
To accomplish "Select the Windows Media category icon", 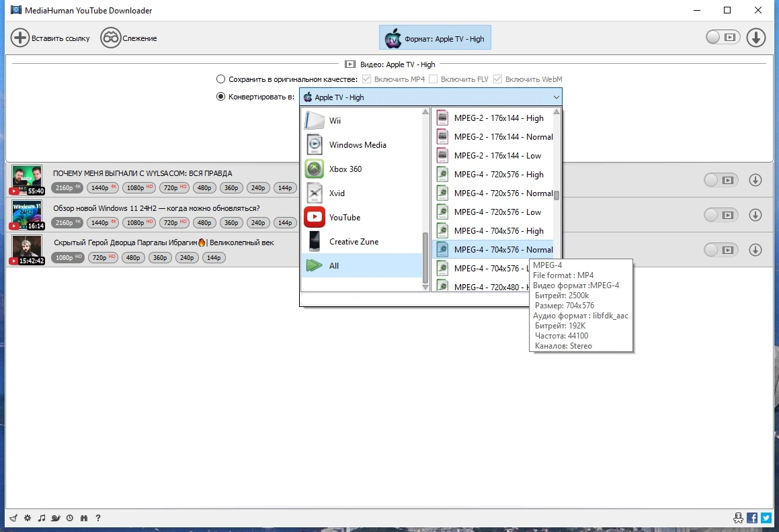I will (x=315, y=144).
